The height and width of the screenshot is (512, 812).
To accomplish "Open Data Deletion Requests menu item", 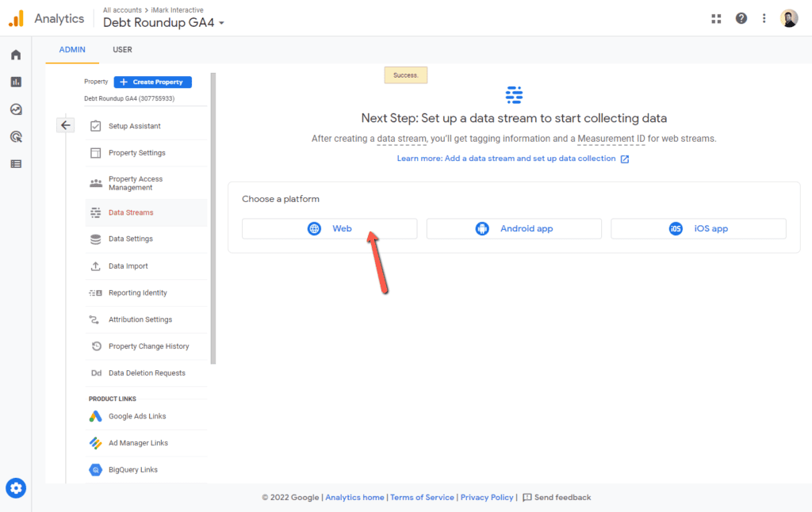I will click(146, 373).
